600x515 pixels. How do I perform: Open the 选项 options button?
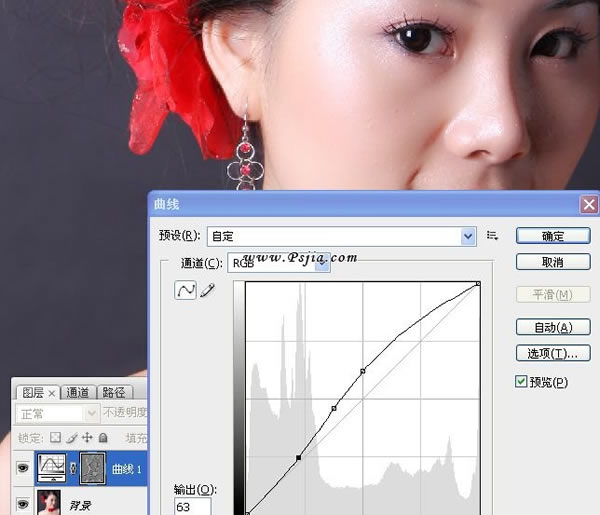click(553, 353)
